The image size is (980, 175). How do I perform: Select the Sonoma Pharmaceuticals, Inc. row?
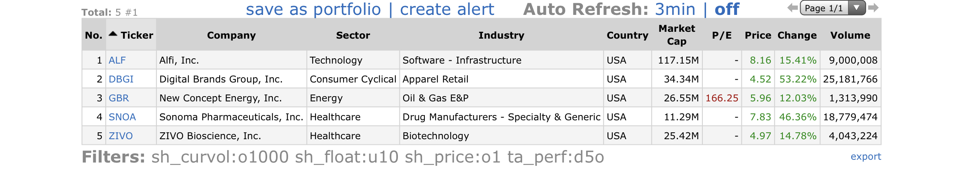pyautogui.click(x=482, y=117)
